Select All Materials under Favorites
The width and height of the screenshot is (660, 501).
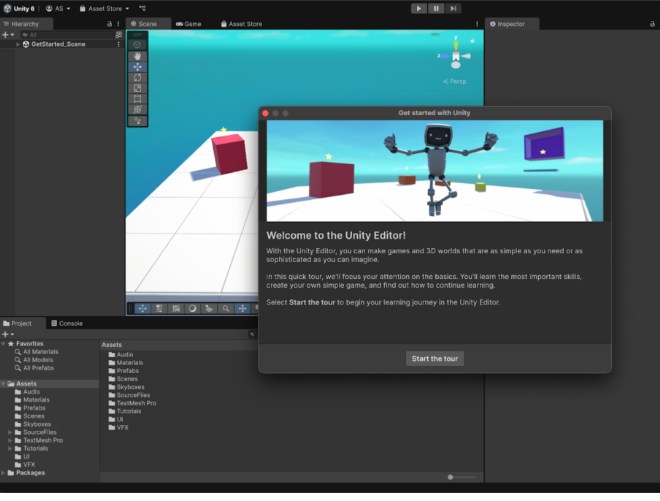tap(40, 352)
